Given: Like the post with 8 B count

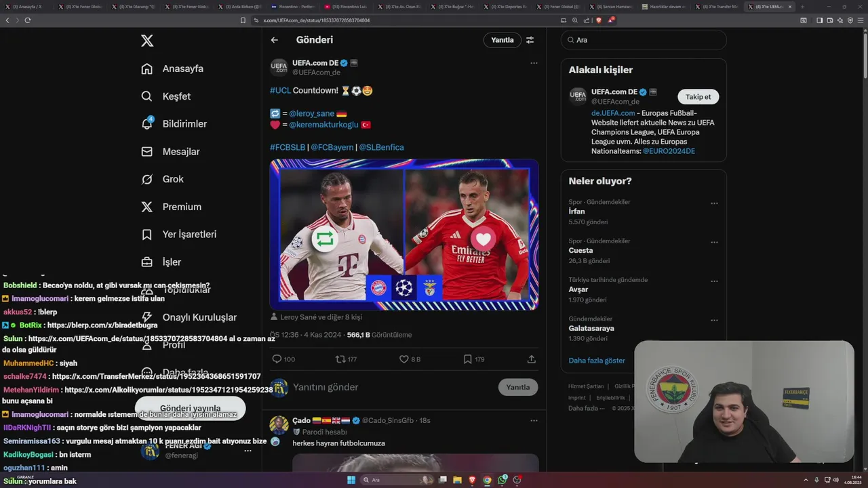Looking at the screenshot, I should click(x=410, y=359).
